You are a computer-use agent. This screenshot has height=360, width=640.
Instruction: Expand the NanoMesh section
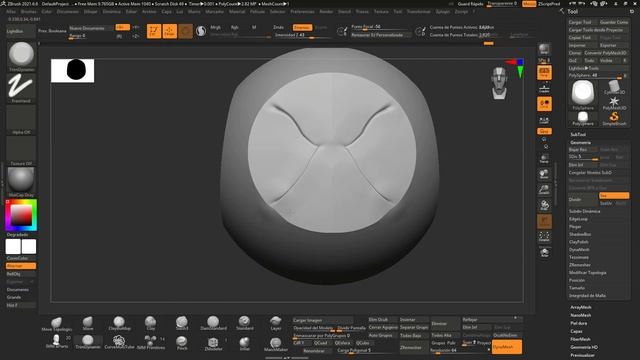click(x=581, y=315)
